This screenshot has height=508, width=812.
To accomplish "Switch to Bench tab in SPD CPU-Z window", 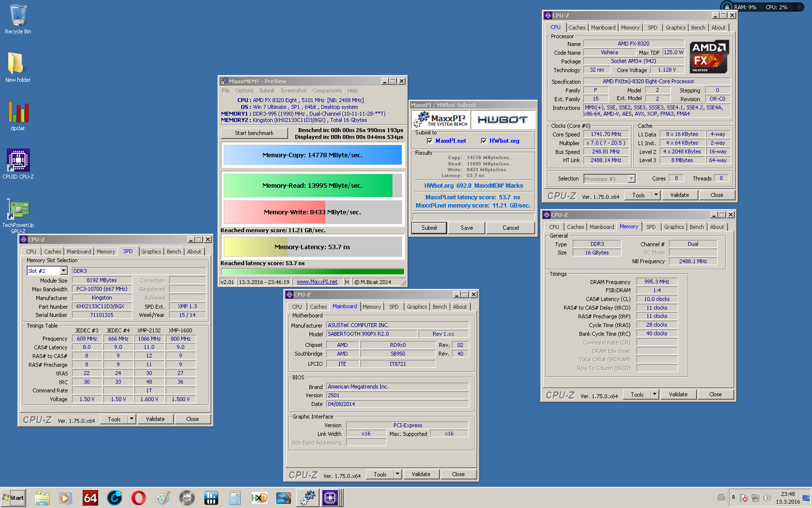I will [x=174, y=252].
